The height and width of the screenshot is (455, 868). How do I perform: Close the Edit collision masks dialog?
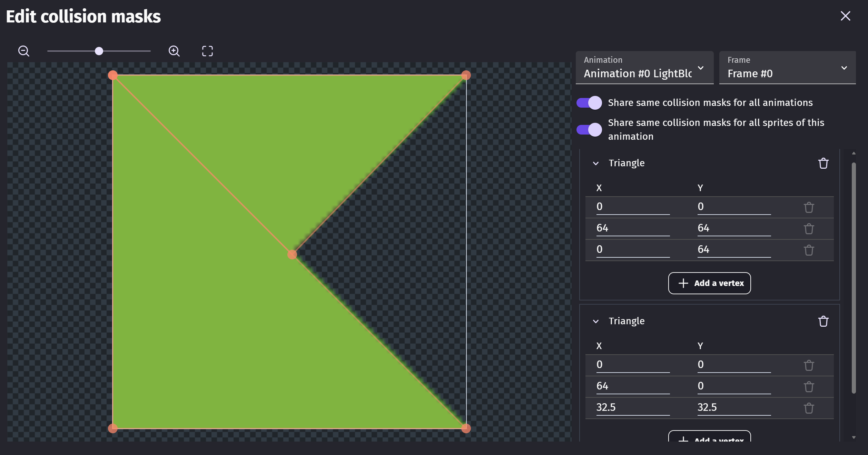pos(845,16)
